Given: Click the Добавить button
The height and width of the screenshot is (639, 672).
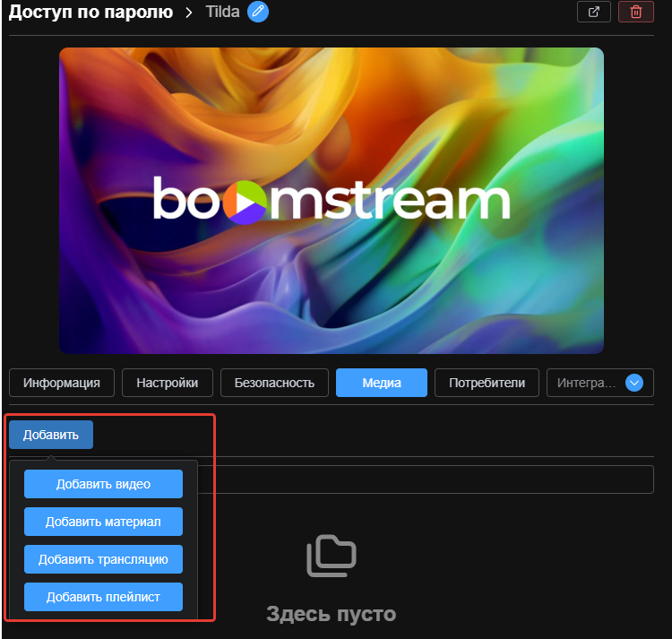Looking at the screenshot, I should (x=51, y=435).
